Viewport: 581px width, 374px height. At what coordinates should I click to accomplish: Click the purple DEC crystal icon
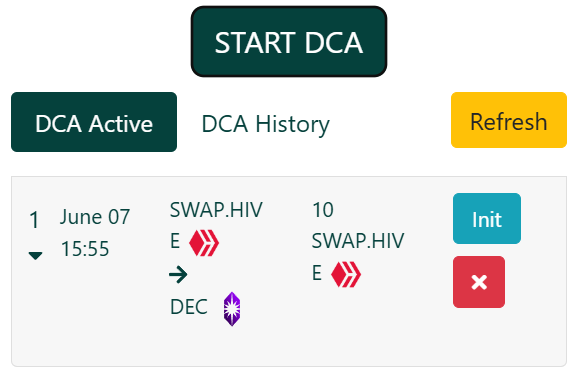(232, 309)
